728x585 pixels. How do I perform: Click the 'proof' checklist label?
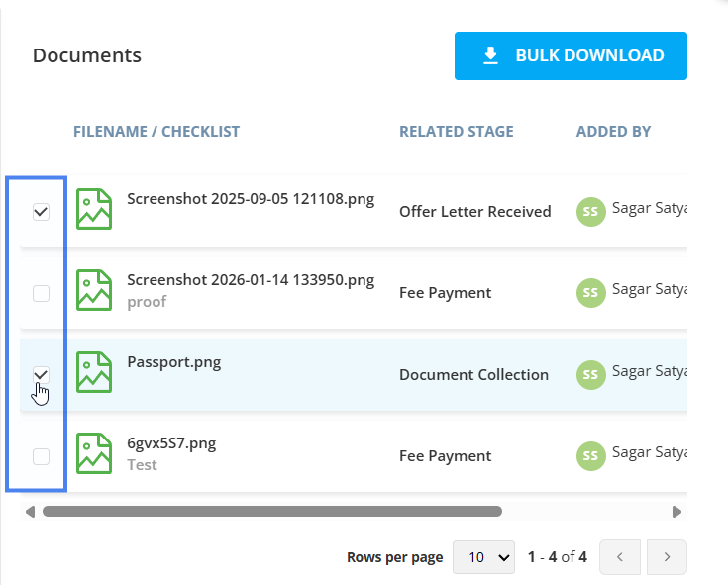point(147,302)
